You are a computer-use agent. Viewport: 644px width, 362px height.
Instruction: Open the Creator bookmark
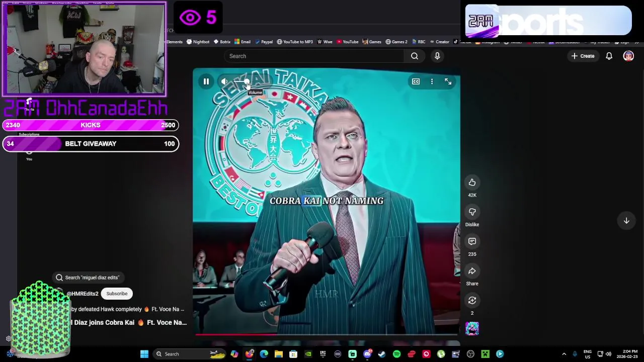point(439,42)
